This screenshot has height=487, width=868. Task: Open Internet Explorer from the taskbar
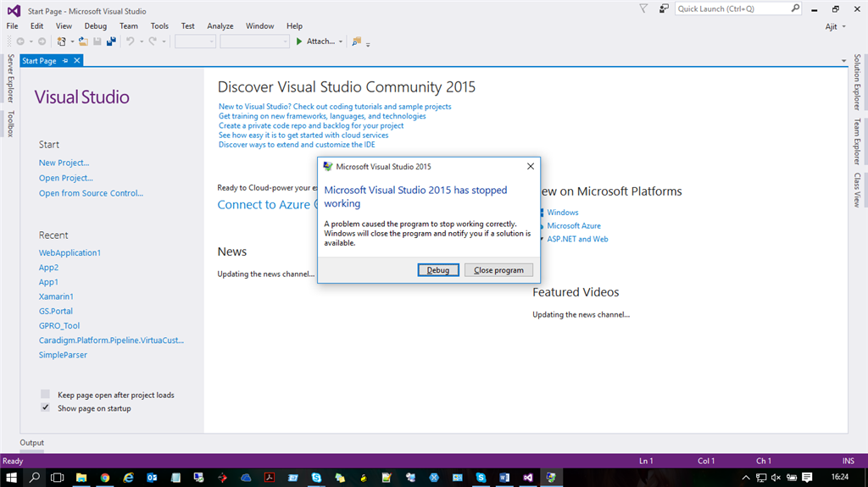click(129, 478)
